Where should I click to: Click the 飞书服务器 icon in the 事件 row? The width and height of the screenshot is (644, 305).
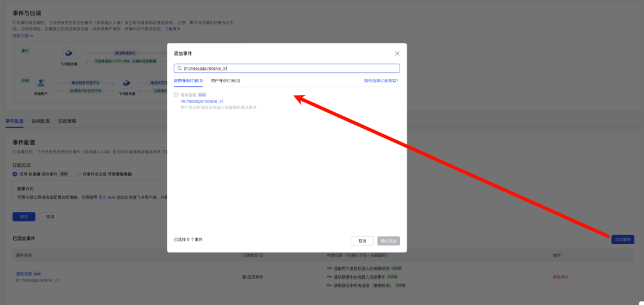click(x=69, y=53)
